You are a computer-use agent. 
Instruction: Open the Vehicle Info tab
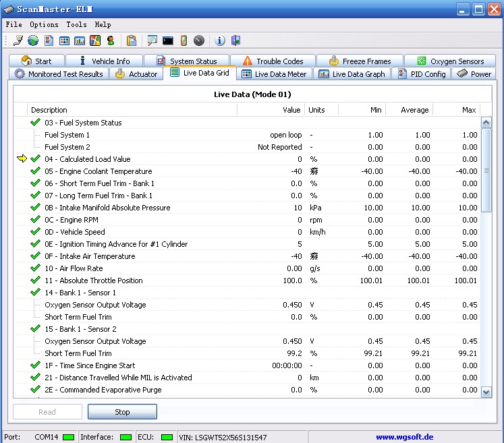coord(105,61)
